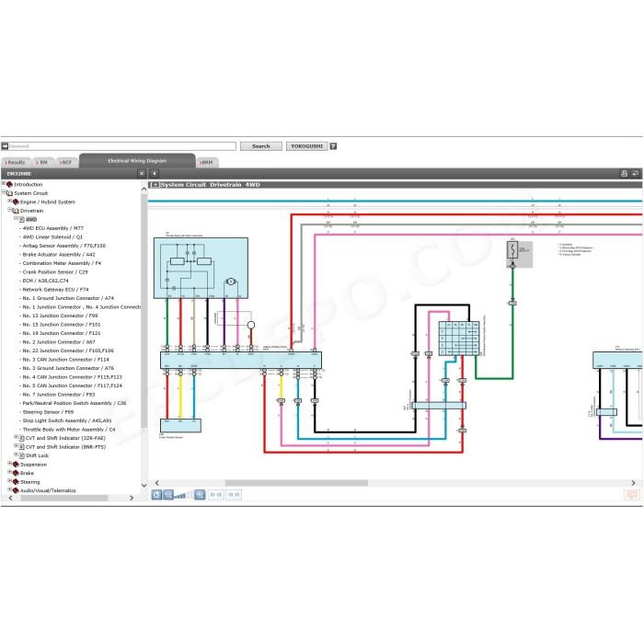
Task: Expand the Introduction tree node
Action: point(4,184)
